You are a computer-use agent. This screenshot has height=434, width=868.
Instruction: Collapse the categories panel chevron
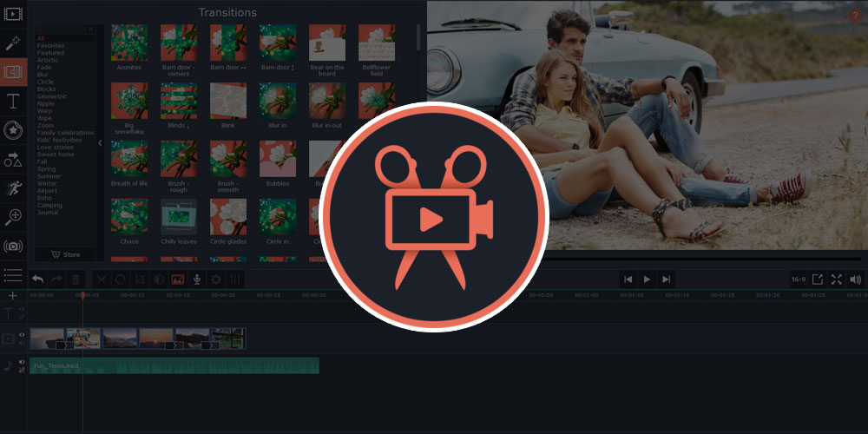[100, 143]
